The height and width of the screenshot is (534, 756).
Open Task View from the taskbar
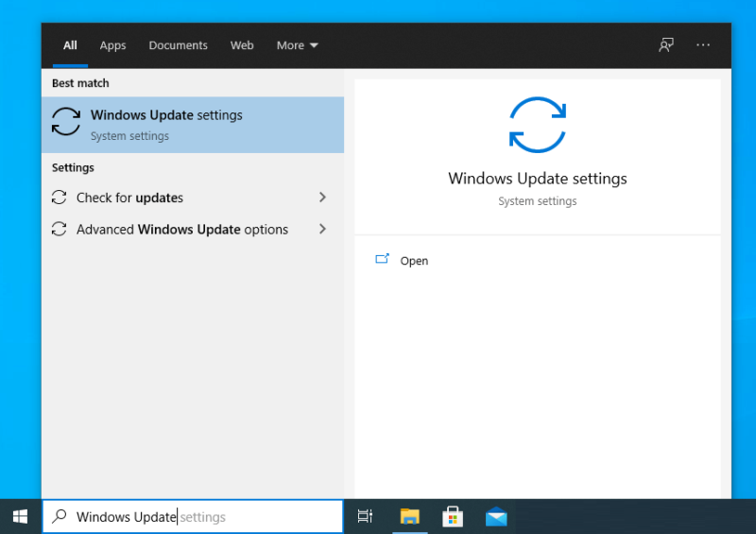click(365, 517)
